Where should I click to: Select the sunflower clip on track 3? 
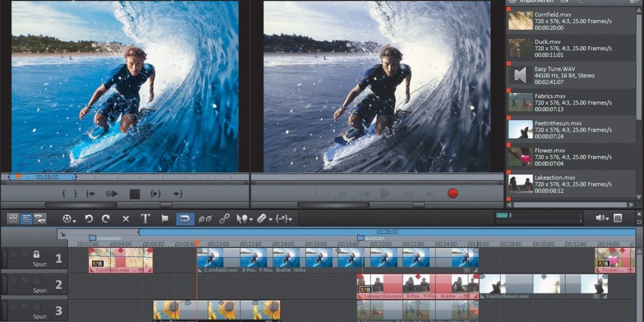pos(217,311)
